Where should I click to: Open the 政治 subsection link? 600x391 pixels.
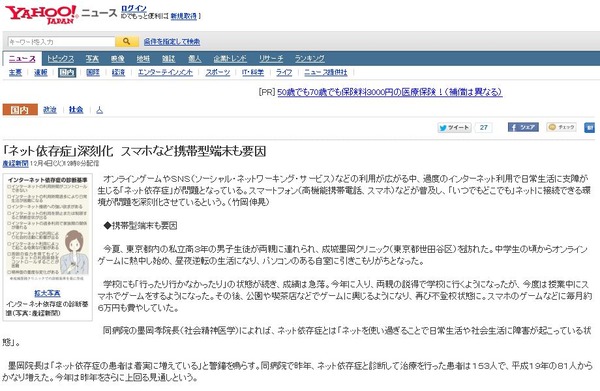50,110
